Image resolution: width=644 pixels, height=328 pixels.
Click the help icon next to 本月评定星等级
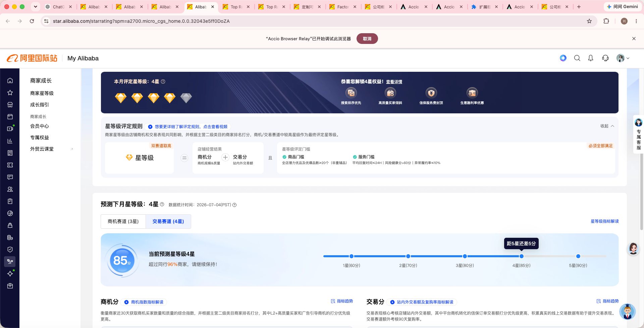coord(163,81)
